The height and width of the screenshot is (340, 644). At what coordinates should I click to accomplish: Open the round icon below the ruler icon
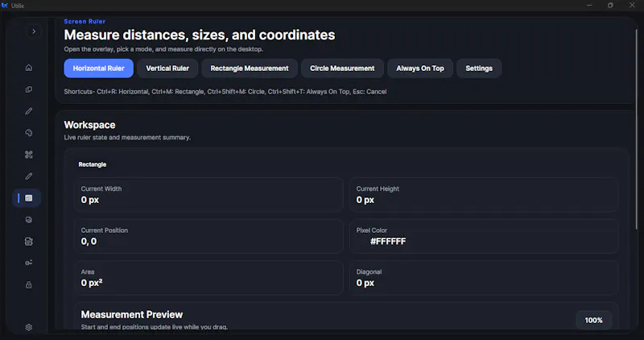(x=29, y=220)
